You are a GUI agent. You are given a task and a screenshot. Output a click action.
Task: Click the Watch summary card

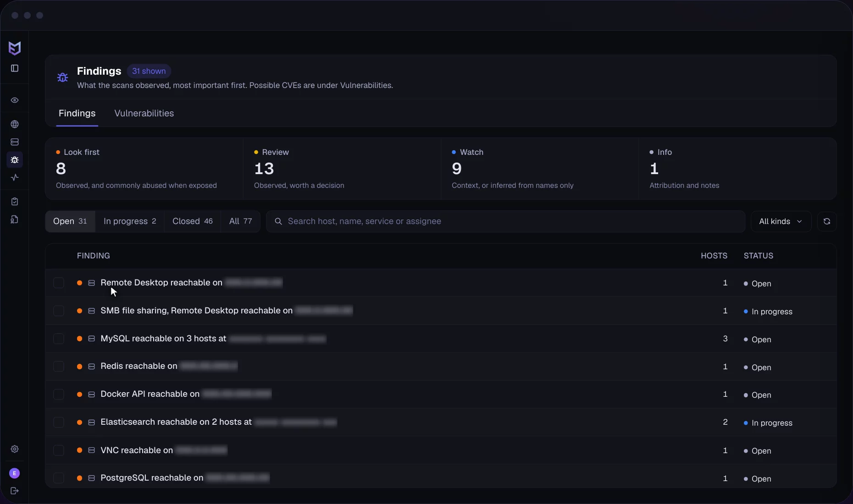540,169
